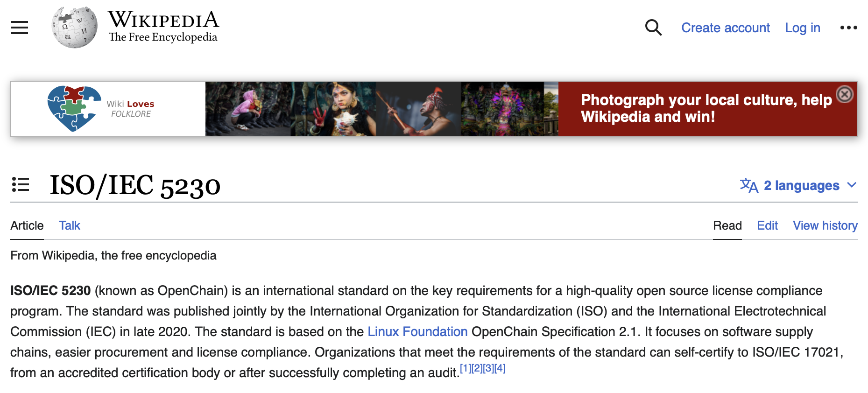Select the Read tab
The height and width of the screenshot is (393, 868).
click(x=727, y=225)
